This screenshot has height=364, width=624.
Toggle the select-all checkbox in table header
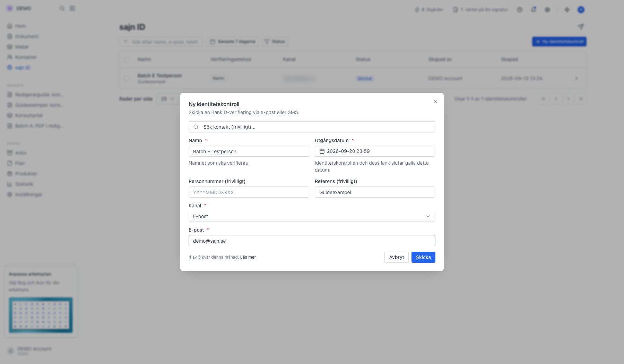click(127, 59)
